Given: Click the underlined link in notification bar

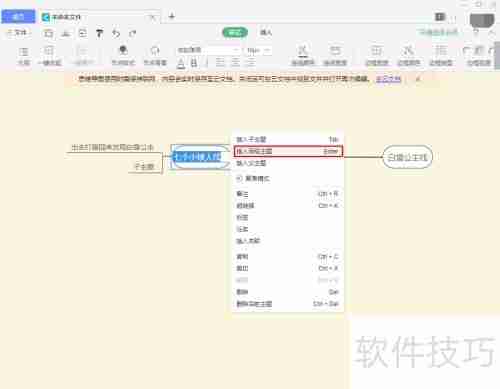Looking at the screenshot, I should tap(388, 79).
